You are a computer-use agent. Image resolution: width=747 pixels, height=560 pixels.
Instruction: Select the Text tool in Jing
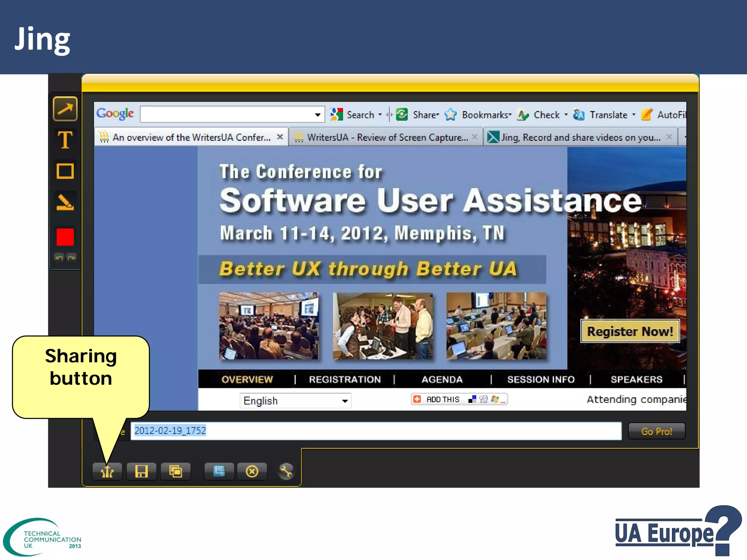point(65,140)
